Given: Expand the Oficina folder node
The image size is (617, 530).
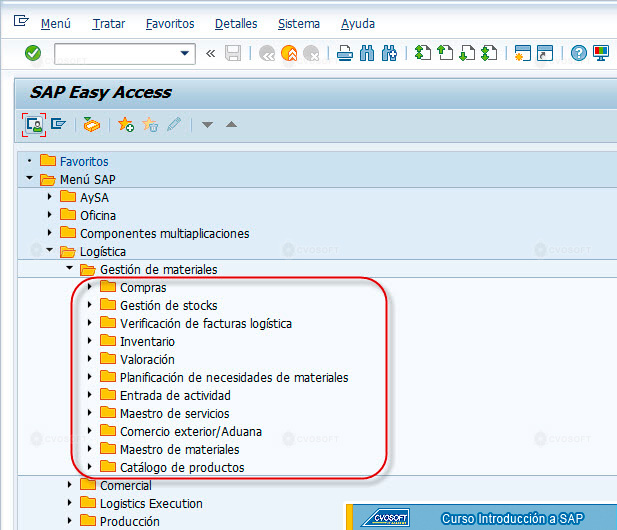Looking at the screenshot, I should click(x=50, y=214).
